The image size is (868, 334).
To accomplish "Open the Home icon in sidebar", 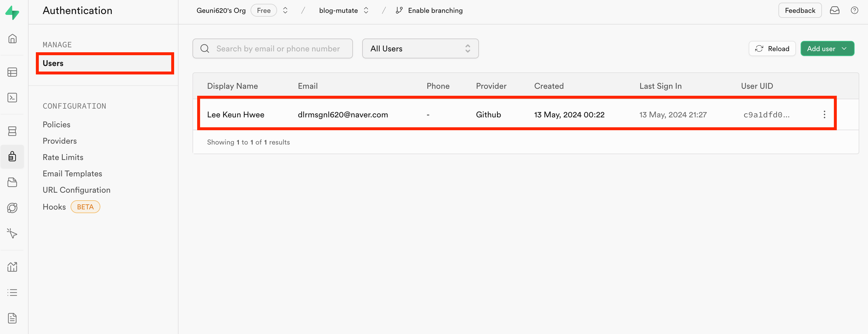I will [x=13, y=39].
